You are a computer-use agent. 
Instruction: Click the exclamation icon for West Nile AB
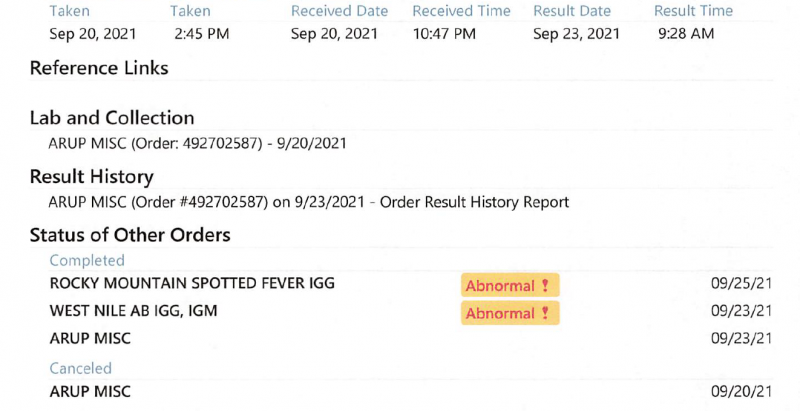tap(545, 313)
